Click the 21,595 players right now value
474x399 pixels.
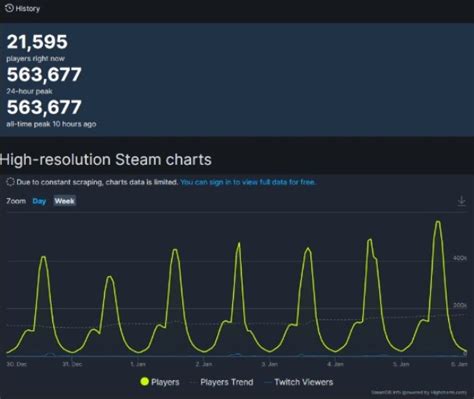pyautogui.click(x=37, y=42)
